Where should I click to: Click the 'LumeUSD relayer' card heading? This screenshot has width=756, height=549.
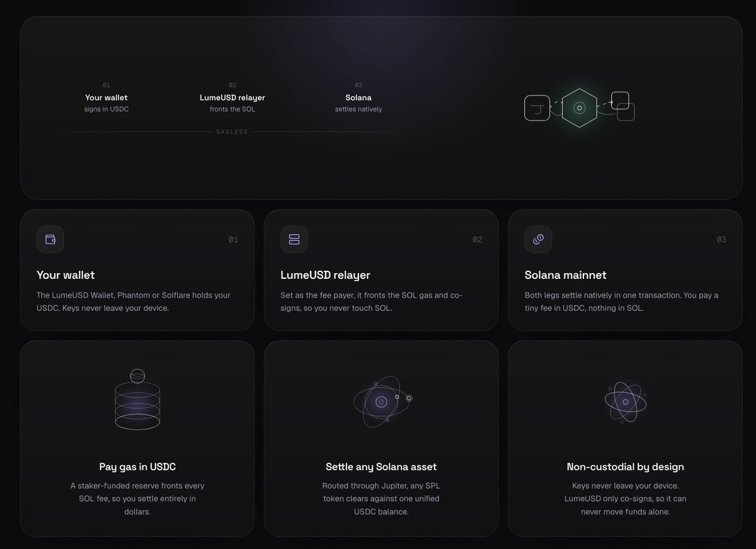(325, 275)
